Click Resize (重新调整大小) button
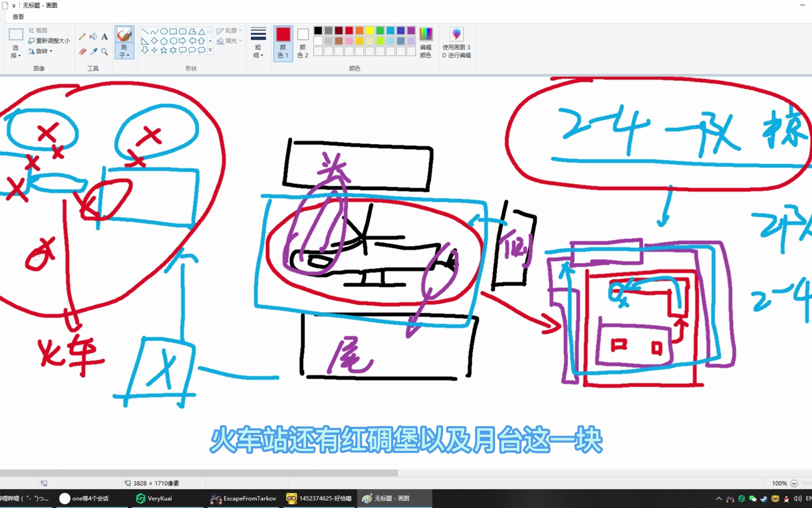This screenshot has height=508, width=812. (49, 41)
